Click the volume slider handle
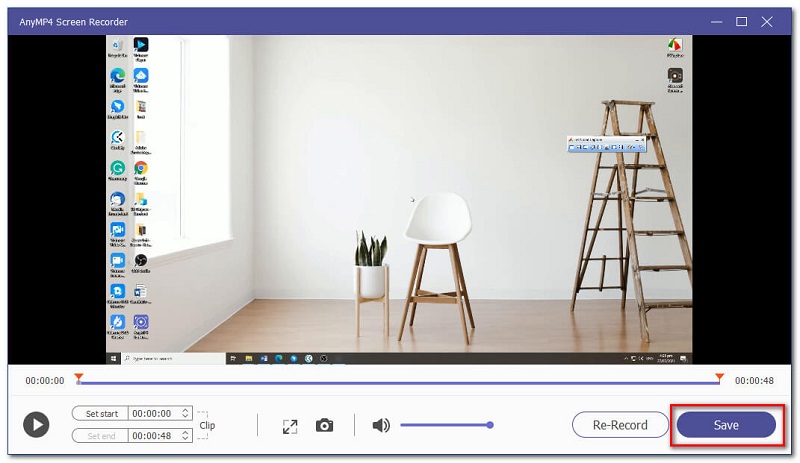The height and width of the screenshot is (463, 800). tap(490, 425)
